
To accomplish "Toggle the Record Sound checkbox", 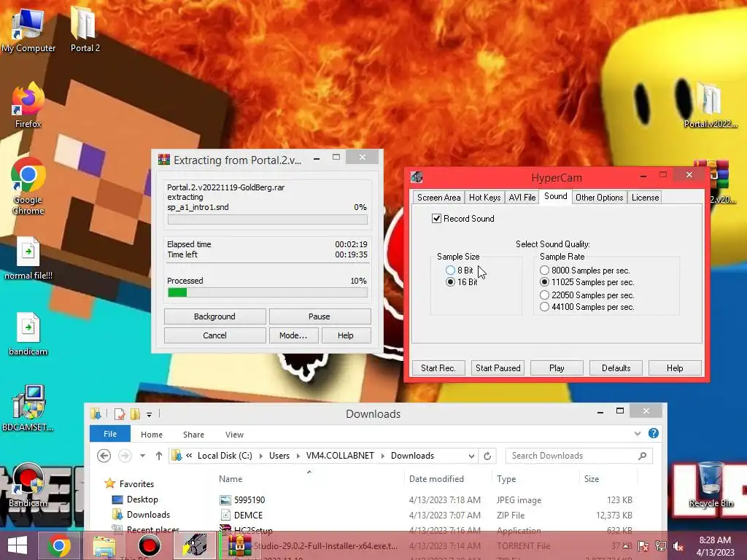I will tap(436, 218).
